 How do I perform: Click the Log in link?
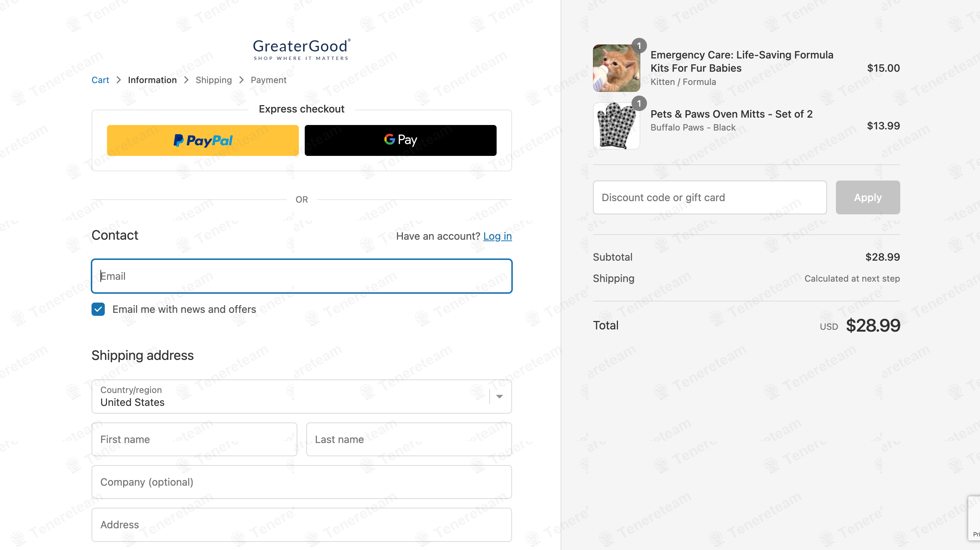[497, 236]
